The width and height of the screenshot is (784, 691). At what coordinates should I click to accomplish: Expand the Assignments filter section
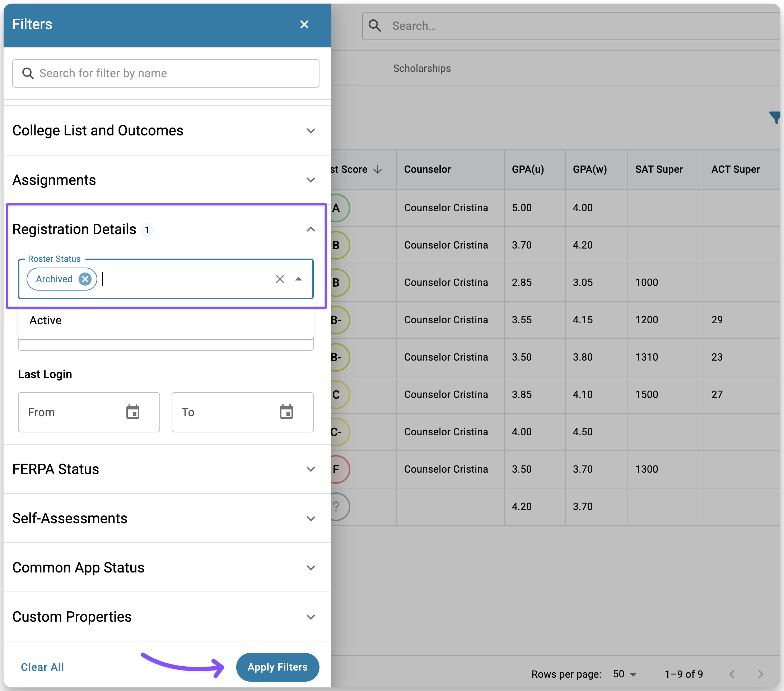[311, 180]
